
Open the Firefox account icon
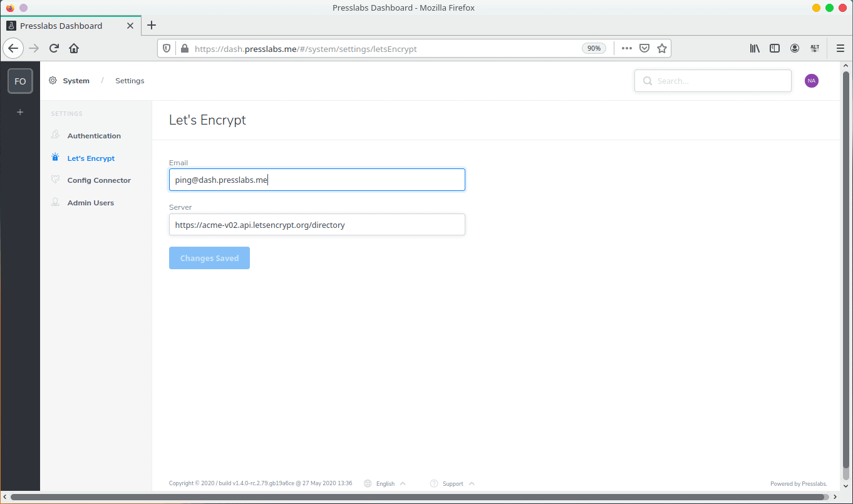(795, 48)
